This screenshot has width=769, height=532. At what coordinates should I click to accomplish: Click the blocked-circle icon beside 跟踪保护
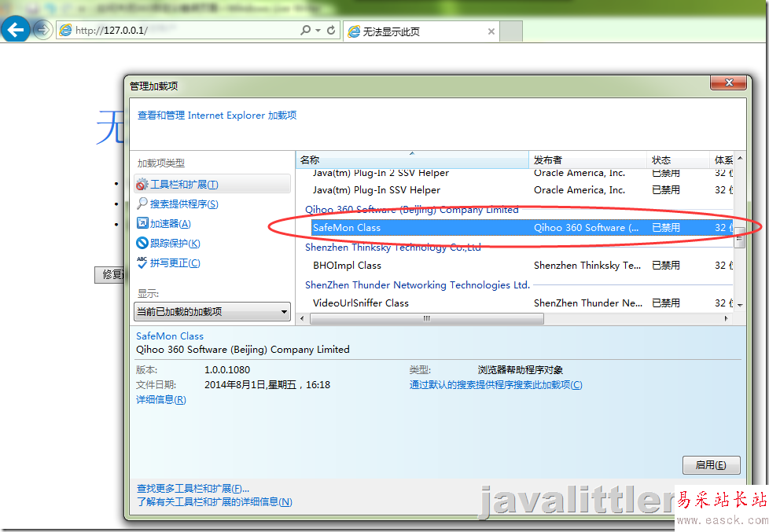pyautogui.click(x=142, y=243)
